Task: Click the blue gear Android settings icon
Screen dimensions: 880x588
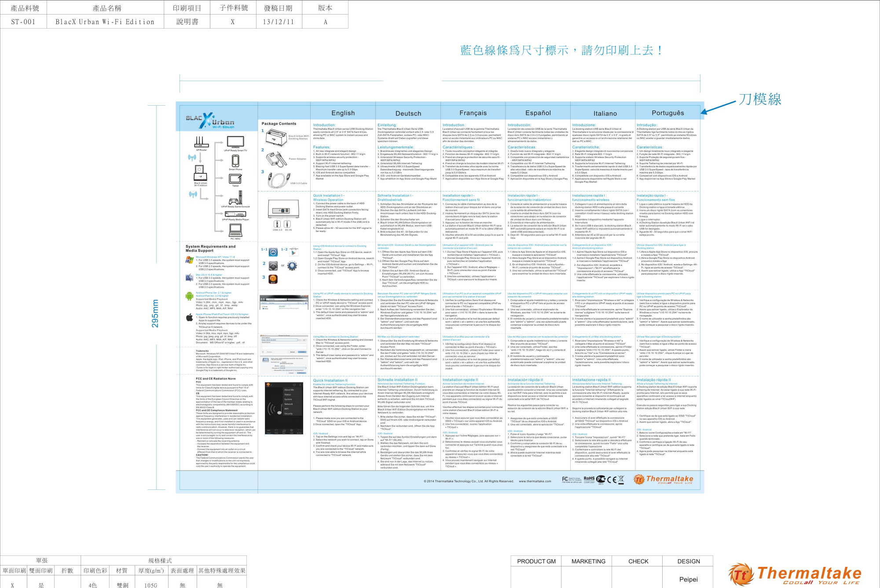Action: [x=292, y=265]
